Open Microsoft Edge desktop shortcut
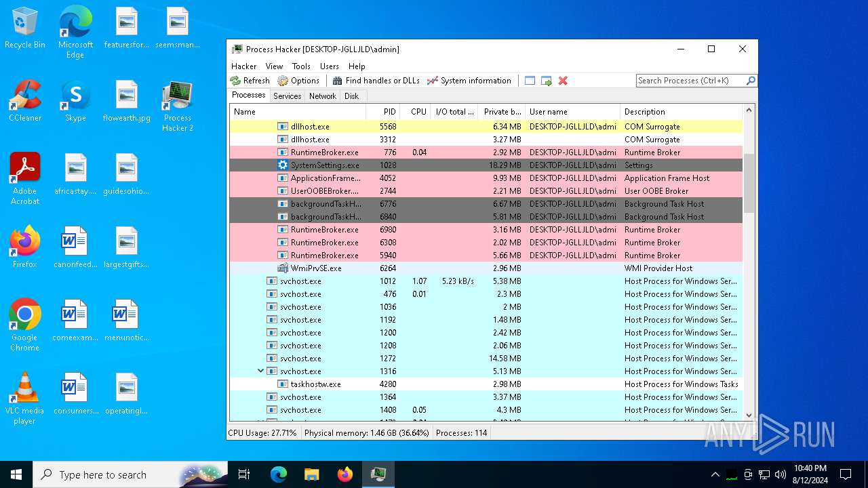The width and height of the screenshot is (868, 488). [x=75, y=33]
